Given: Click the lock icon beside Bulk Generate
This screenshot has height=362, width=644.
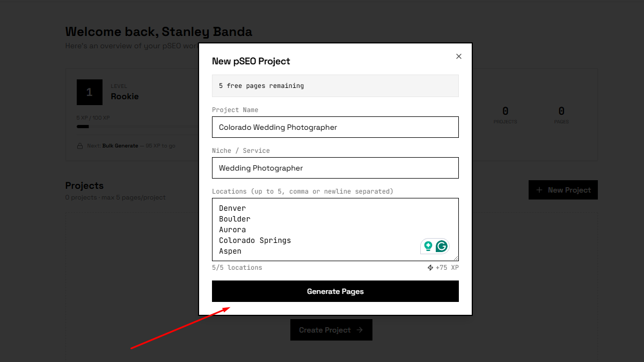Looking at the screenshot, I should (80, 146).
